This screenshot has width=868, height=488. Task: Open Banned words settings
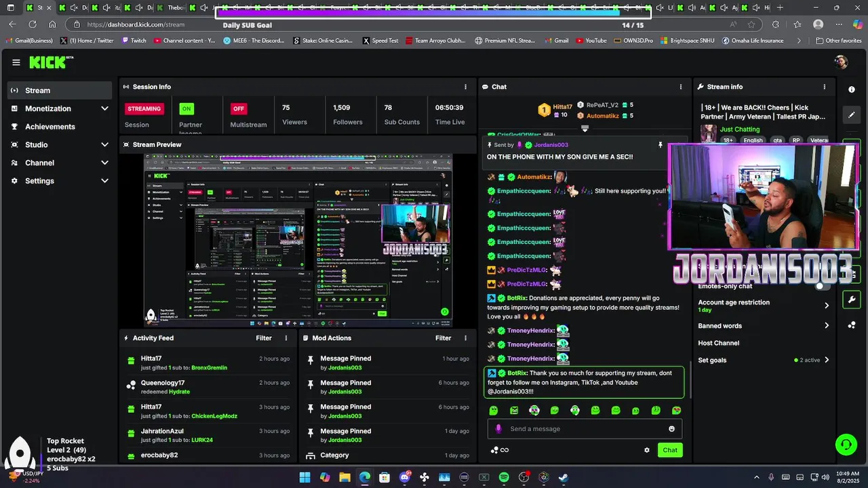(x=764, y=326)
